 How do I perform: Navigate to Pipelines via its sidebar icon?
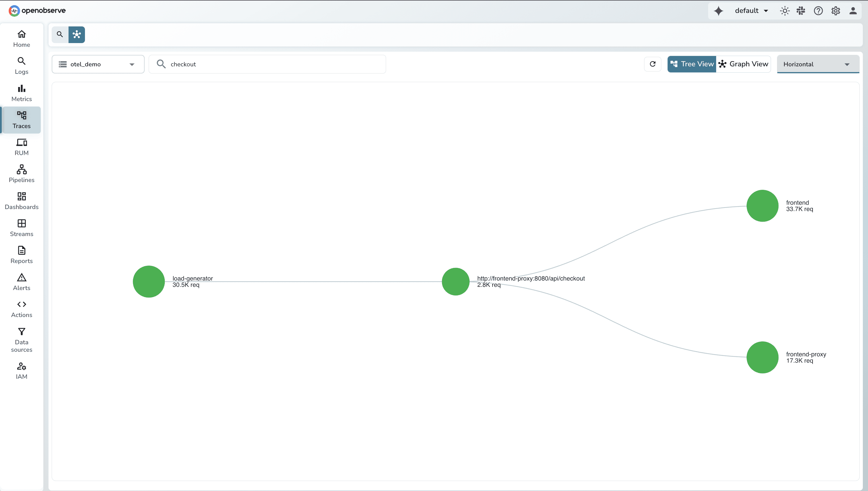21,173
